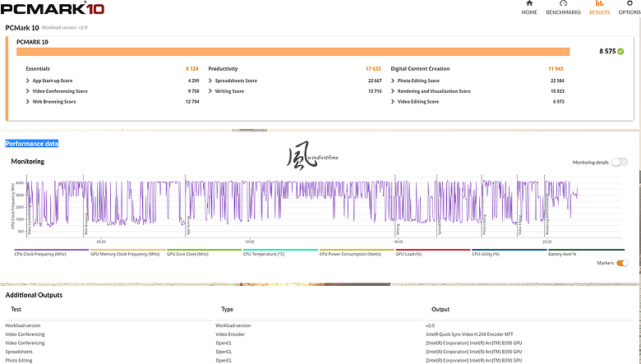The height and width of the screenshot is (364, 641).
Task: Click the overall score 8 575
Action: (607, 52)
